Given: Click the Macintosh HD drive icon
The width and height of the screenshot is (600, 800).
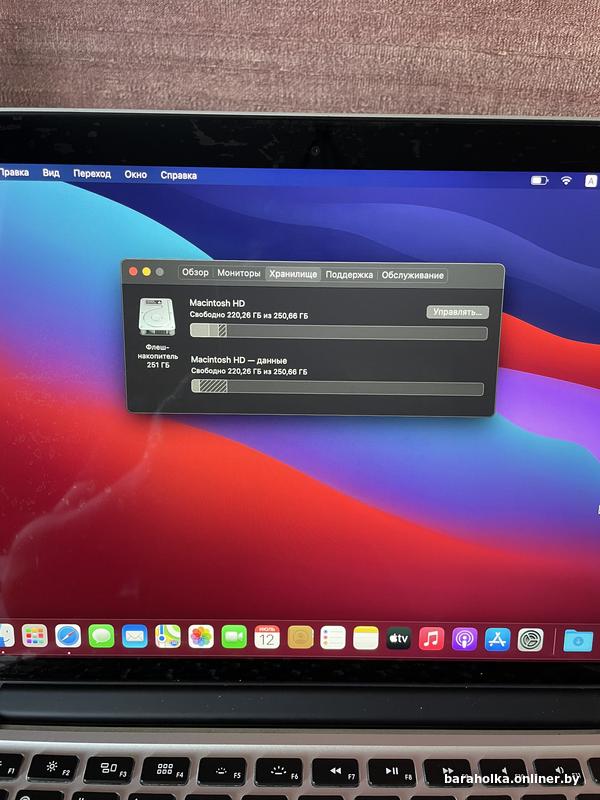Looking at the screenshot, I should pyautogui.click(x=157, y=317).
